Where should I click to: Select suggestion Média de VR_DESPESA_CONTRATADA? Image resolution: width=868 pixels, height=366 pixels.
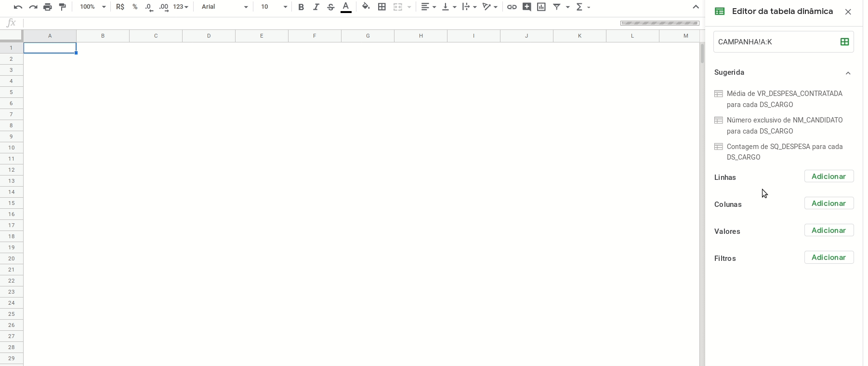click(784, 99)
